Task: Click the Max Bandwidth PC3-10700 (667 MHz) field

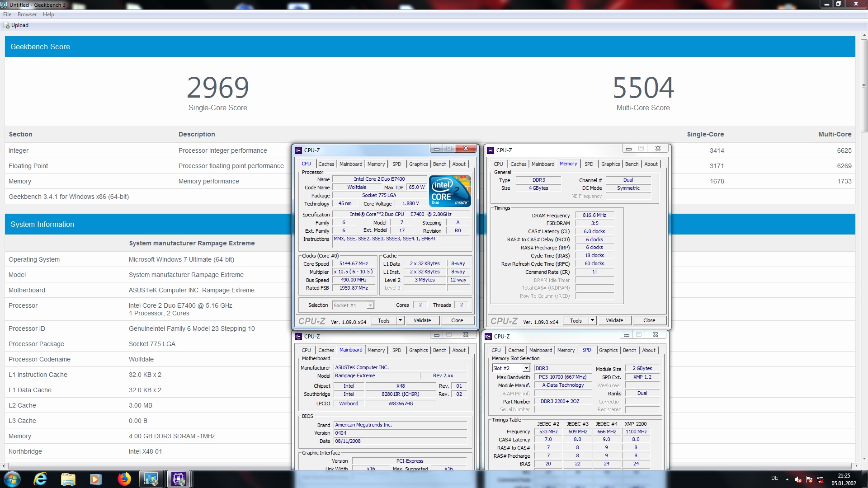Action: (563, 377)
